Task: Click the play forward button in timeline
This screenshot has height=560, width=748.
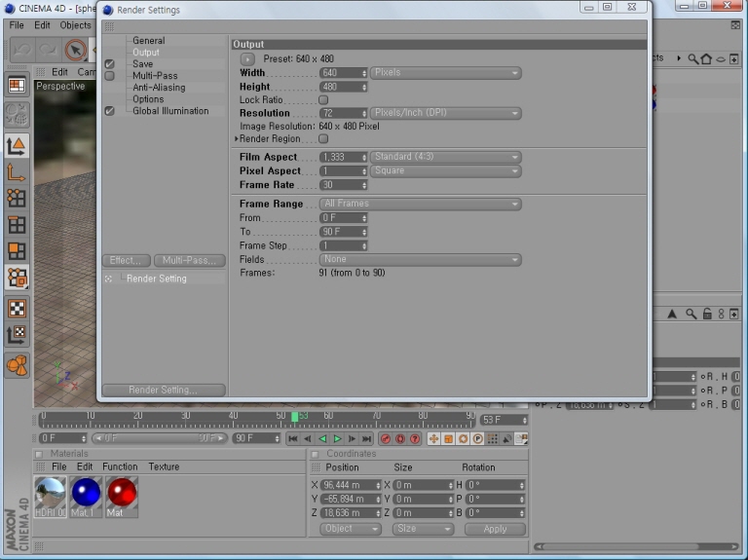Action: pyautogui.click(x=338, y=439)
